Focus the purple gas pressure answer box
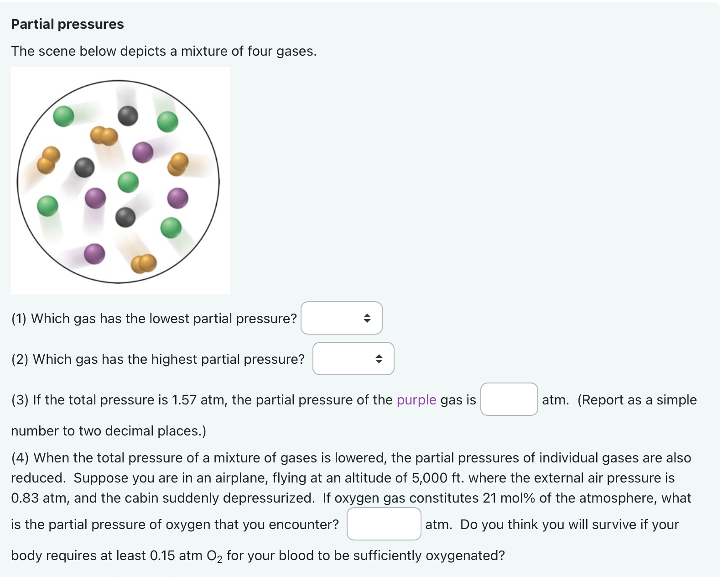 pyautogui.click(x=509, y=399)
